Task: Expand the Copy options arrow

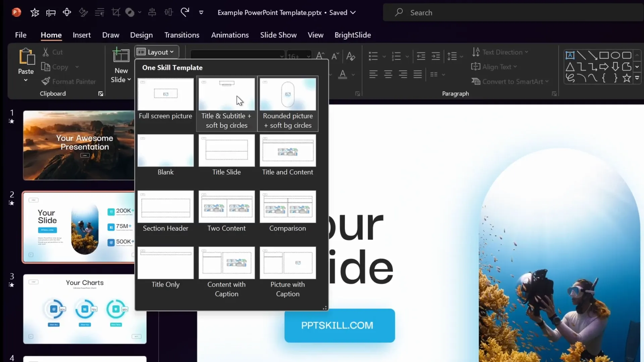Action: 77,67
